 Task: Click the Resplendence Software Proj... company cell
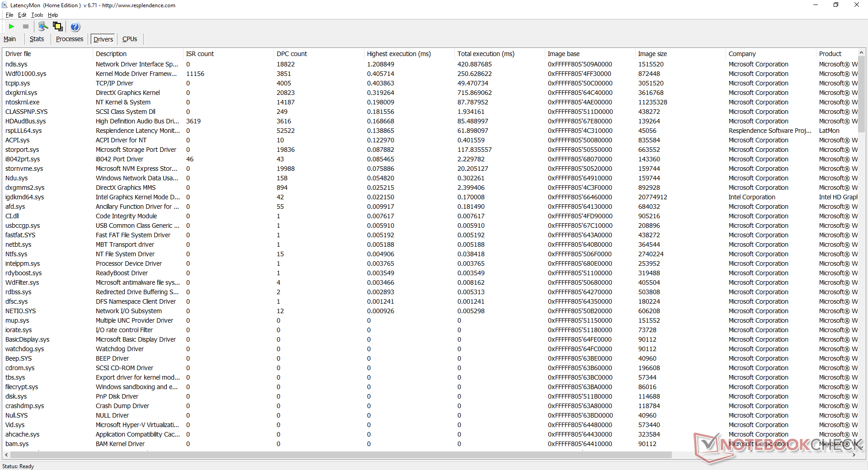(x=770, y=131)
